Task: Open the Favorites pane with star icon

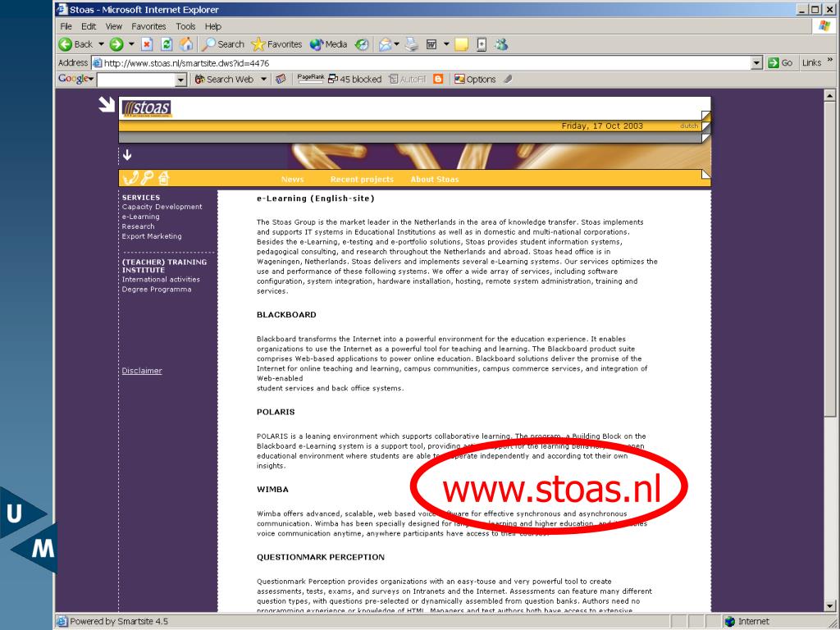Action: pyautogui.click(x=276, y=44)
